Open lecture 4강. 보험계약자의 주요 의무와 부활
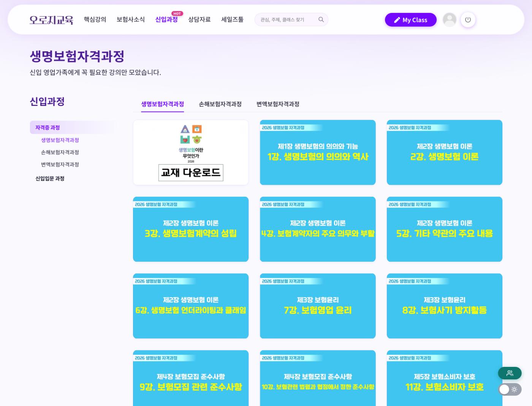This screenshot has height=406, width=532. pos(318,229)
